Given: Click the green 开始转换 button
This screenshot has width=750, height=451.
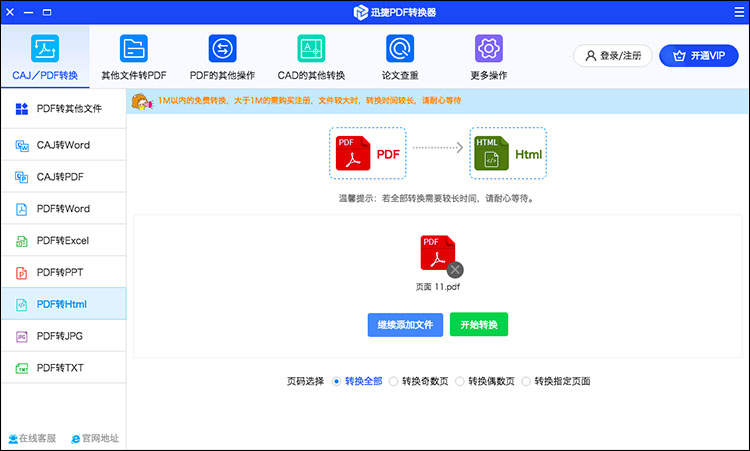Looking at the screenshot, I should coord(479,325).
